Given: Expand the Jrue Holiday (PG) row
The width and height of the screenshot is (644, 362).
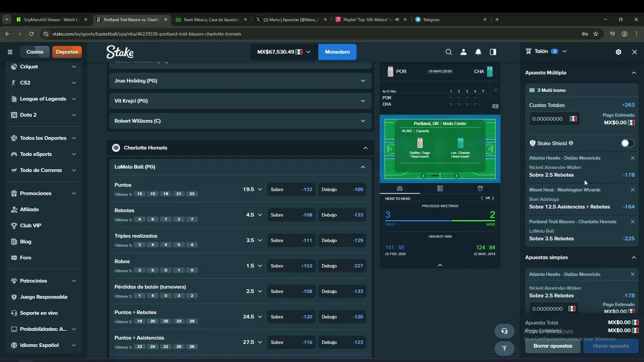Looking at the screenshot, I should click(240, 80).
